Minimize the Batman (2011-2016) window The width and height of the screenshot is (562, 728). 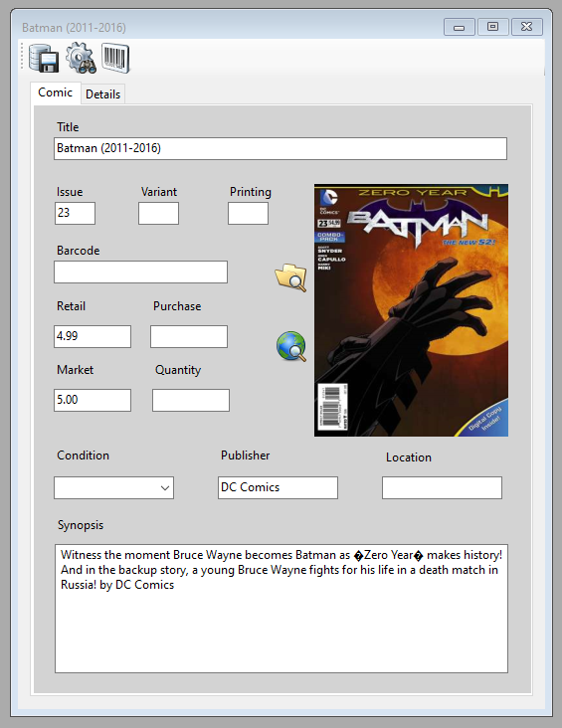point(459,27)
